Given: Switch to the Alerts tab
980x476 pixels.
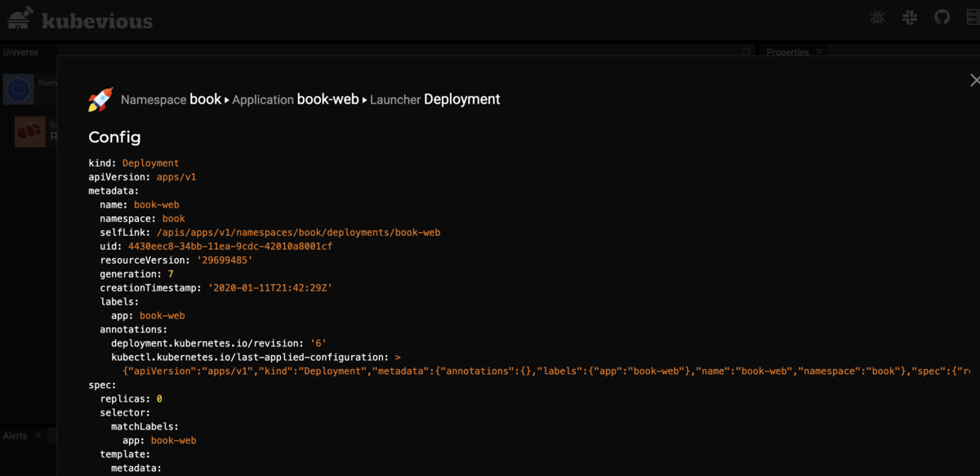Looking at the screenshot, I should click(x=16, y=436).
